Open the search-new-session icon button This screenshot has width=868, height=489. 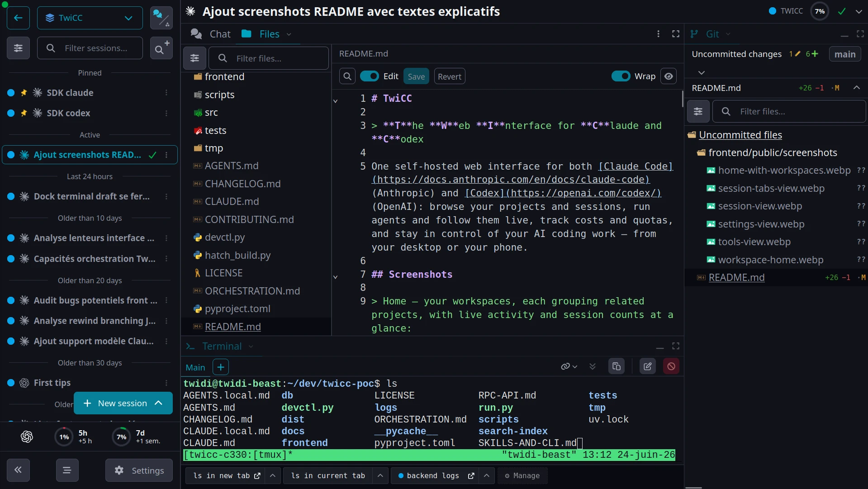(161, 48)
